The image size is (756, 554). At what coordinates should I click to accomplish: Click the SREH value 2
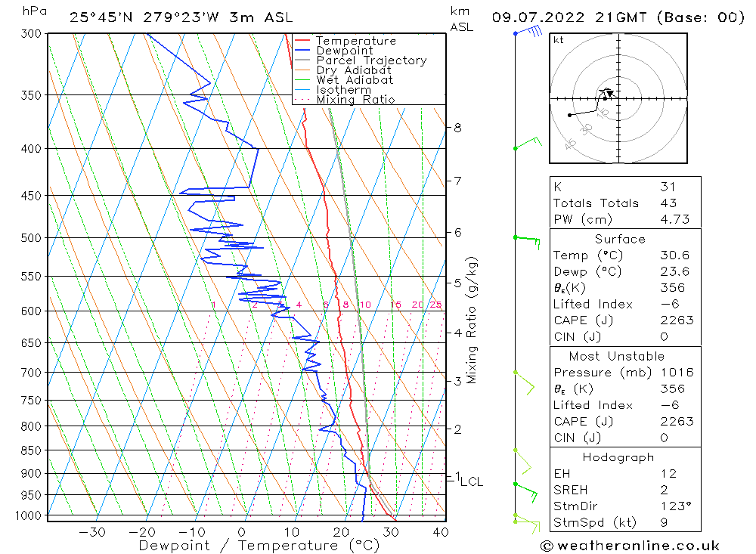click(x=665, y=490)
